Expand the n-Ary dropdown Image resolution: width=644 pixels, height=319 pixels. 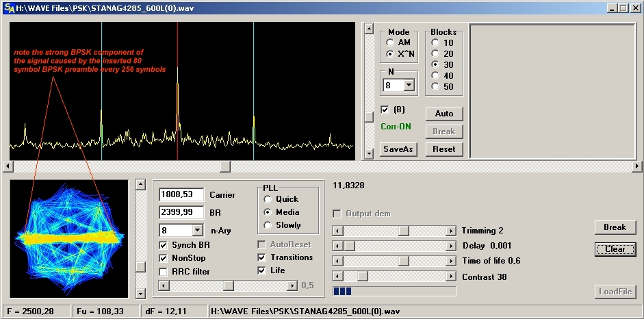(198, 231)
